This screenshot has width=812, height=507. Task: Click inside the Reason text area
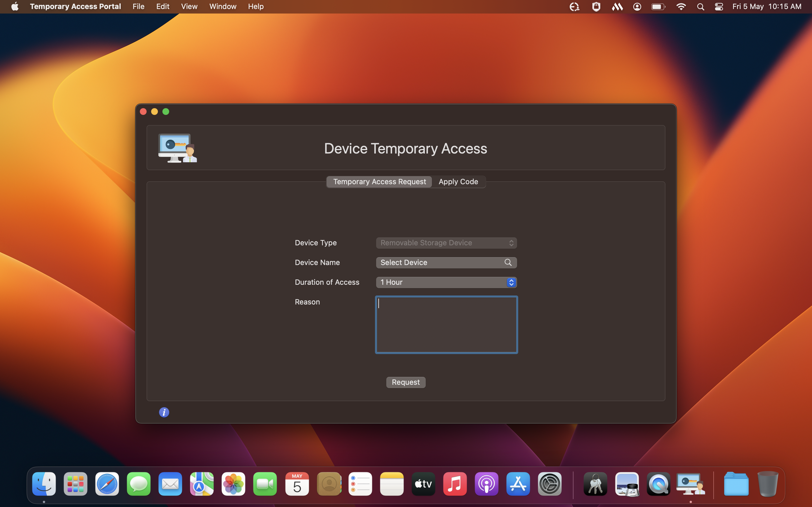446,324
